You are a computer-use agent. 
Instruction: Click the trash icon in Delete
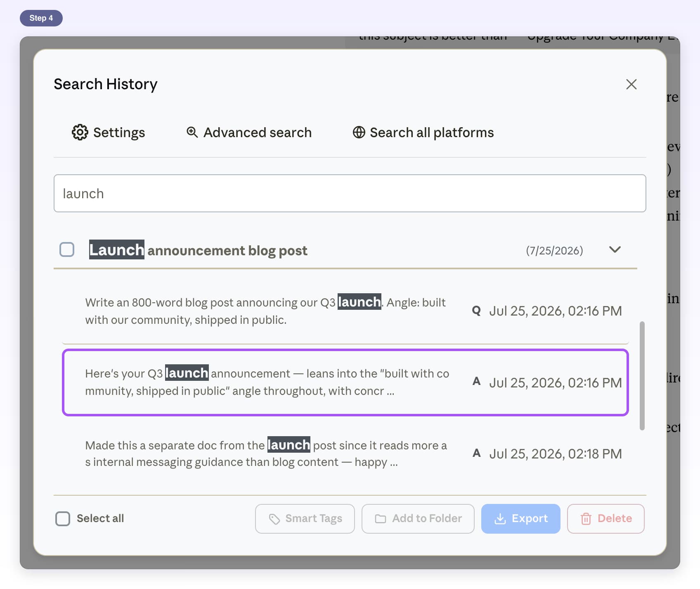point(586,519)
